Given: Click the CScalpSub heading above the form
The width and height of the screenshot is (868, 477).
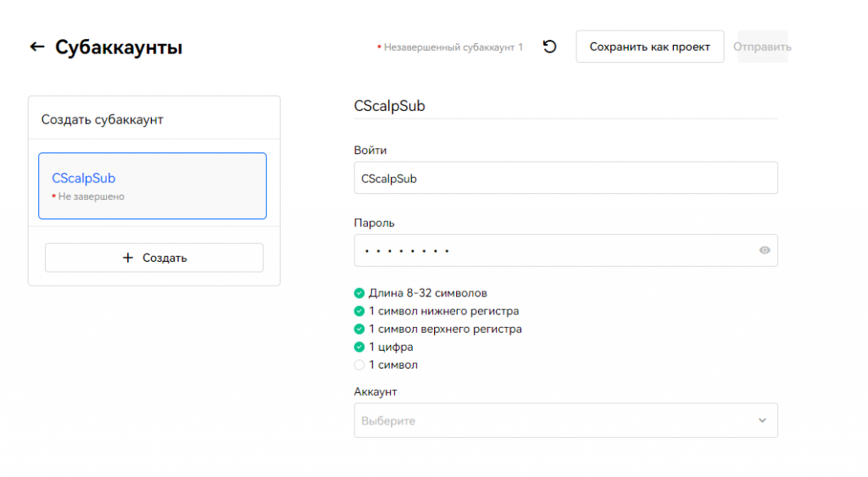Looking at the screenshot, I should point(389,106).
